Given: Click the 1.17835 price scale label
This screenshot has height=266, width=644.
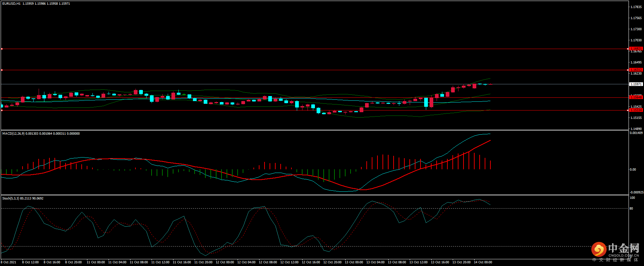Looking at the screenshot, I should coord(636,7).
